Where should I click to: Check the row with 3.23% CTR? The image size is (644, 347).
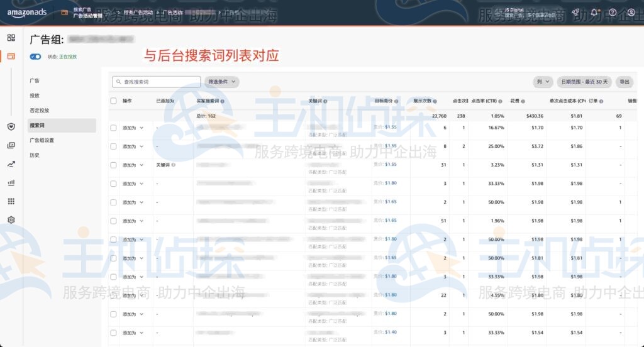[x=113, y=165]
